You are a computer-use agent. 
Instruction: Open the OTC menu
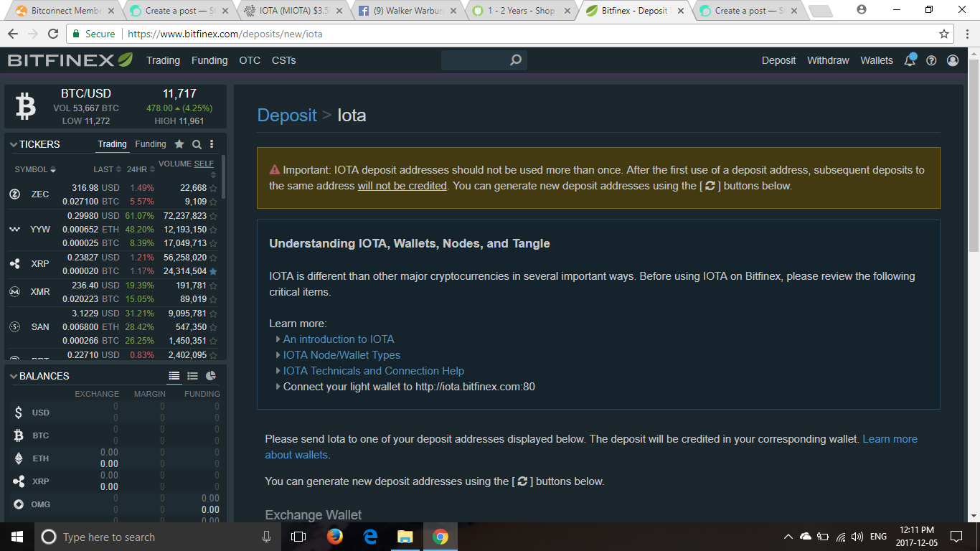tap(250, 60)
